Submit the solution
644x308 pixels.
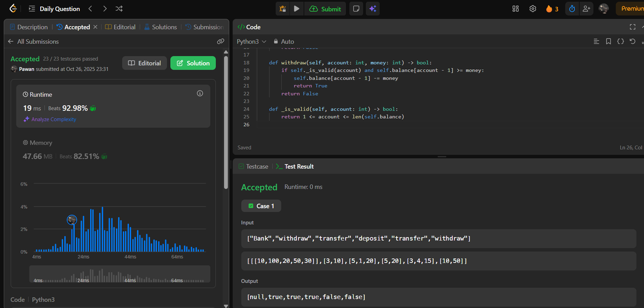coord(325,9)
